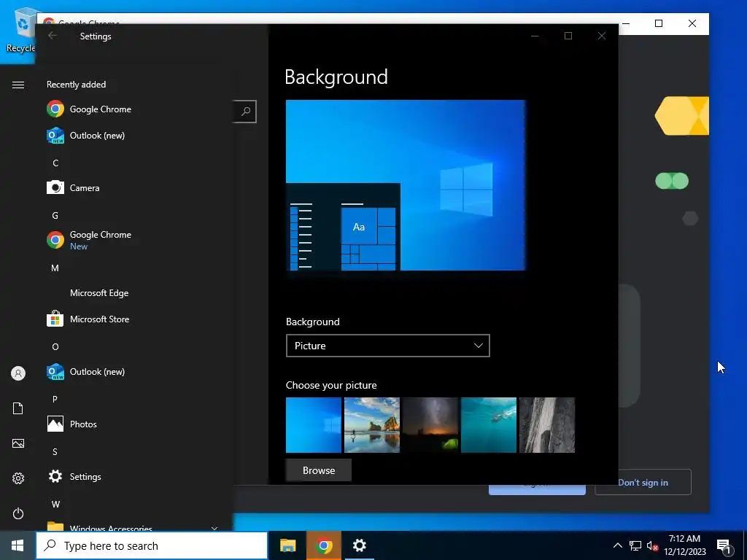
Task: Click the Windows Start button
Action: 18,545
